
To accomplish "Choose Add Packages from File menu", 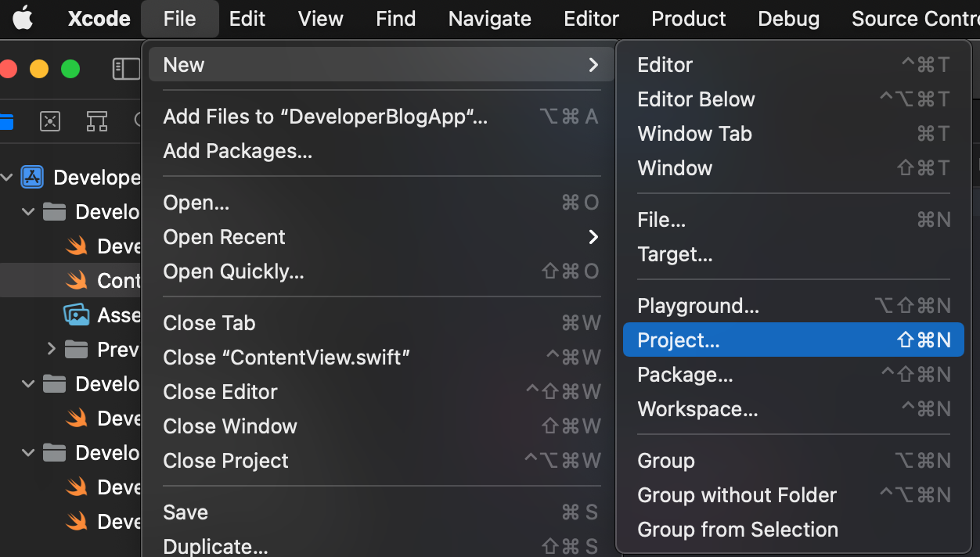I will (380, 151).
